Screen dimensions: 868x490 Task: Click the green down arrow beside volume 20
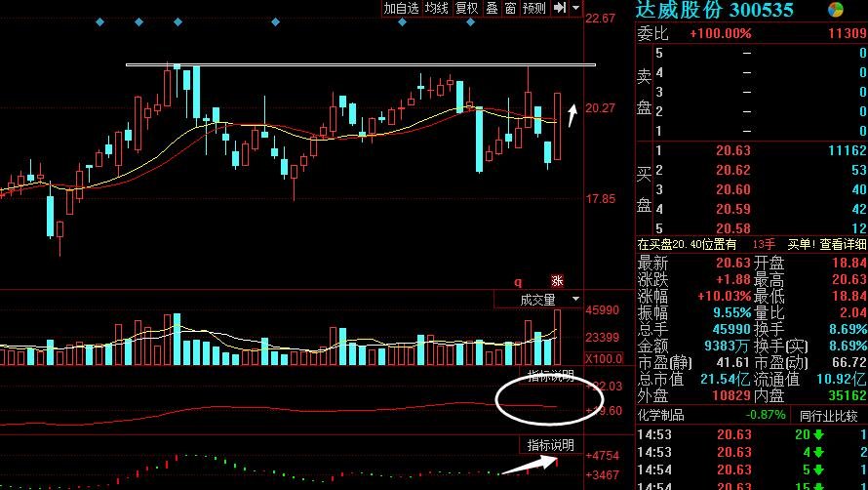[820, 434]
